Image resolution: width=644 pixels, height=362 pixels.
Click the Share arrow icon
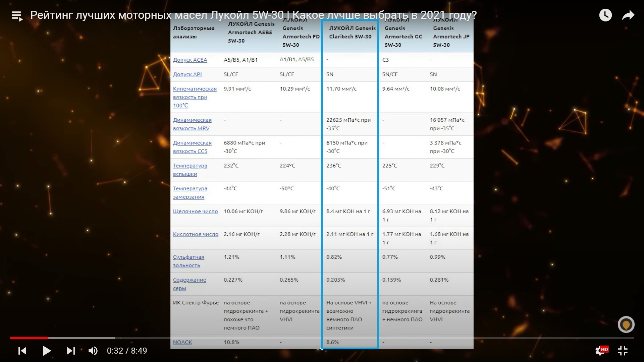(x=628, y=15)
